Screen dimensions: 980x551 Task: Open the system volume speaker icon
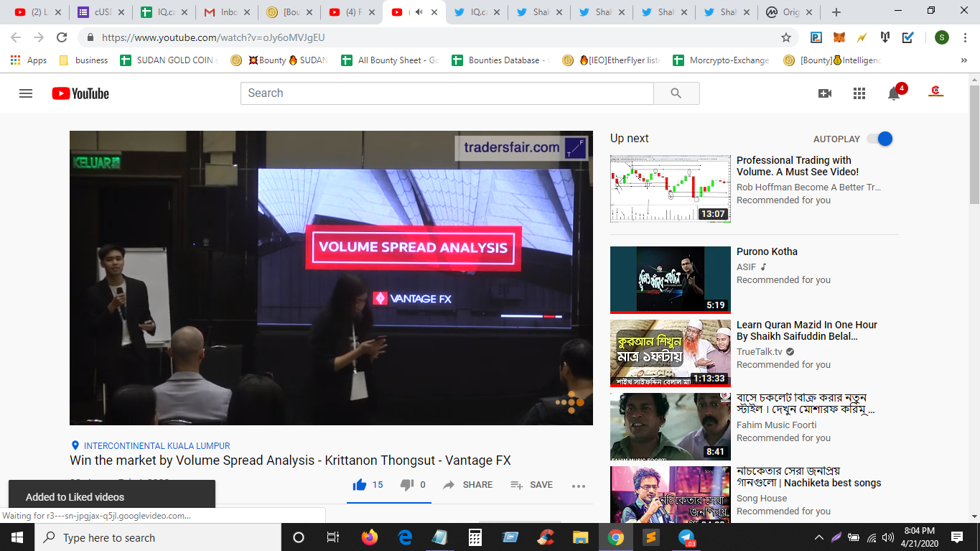[888, 537]
